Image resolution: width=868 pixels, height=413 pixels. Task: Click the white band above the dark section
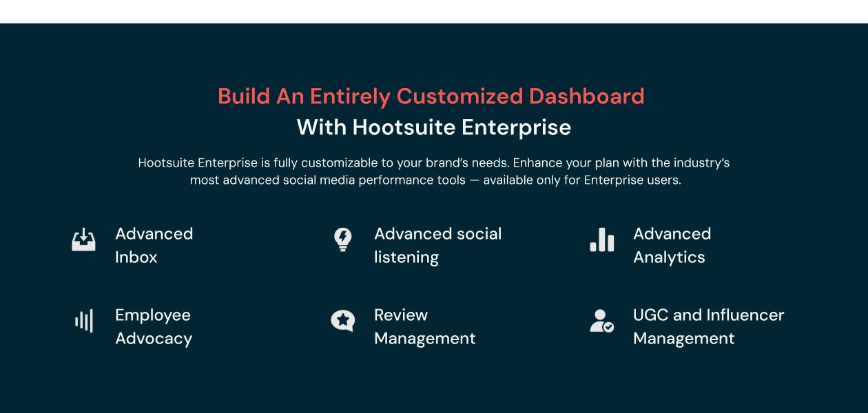(x=434, y=11)
